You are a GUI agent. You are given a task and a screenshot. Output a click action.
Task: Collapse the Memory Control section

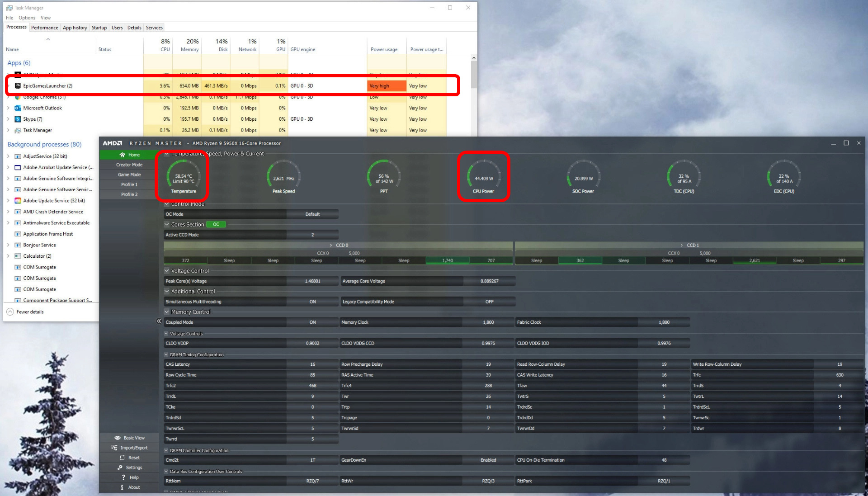click(166, 312)
